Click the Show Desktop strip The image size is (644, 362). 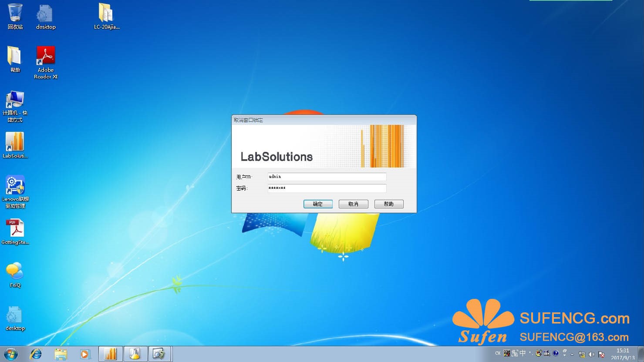[x=641, y=354]
